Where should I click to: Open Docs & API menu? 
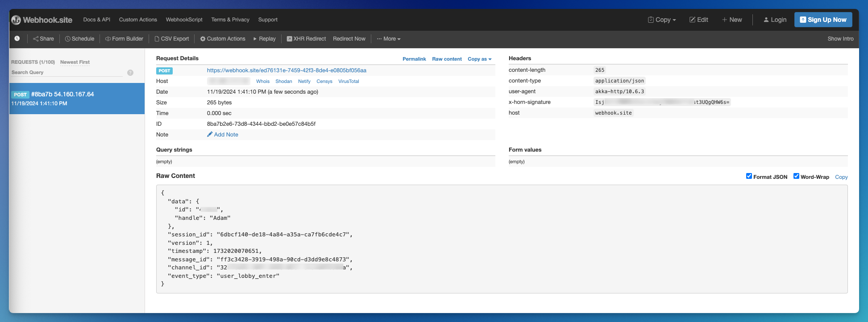[x=96, y=20]
